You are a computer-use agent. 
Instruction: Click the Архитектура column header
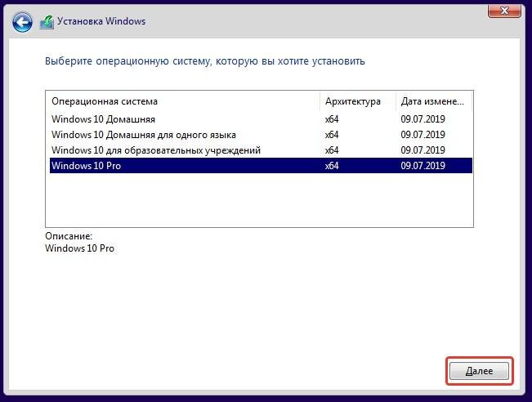pyautogui.click(x=358, y=101)
